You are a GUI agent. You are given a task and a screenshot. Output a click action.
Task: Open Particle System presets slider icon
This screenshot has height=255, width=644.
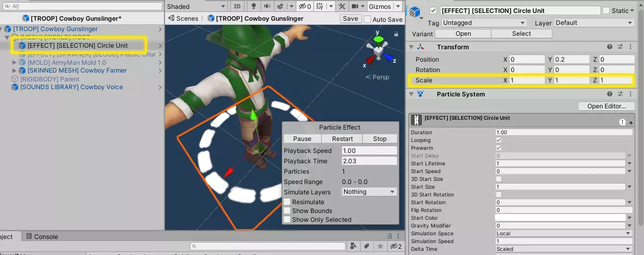pos(620,94)
